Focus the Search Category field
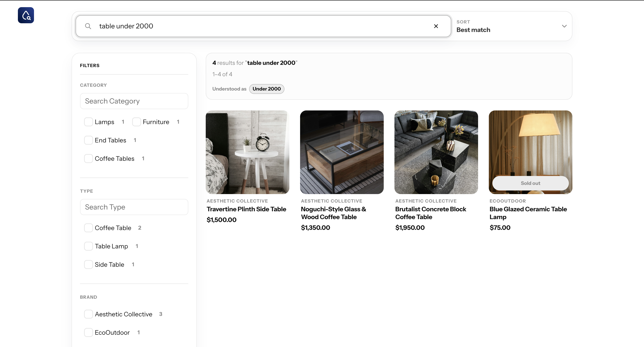The height and width of the screenshot is (347, 644). 134,101
